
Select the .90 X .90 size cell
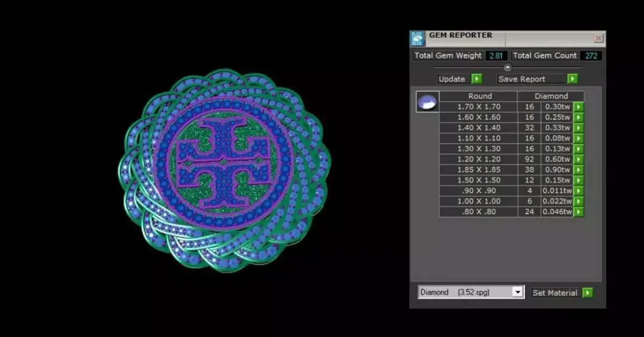click(479, 191)
